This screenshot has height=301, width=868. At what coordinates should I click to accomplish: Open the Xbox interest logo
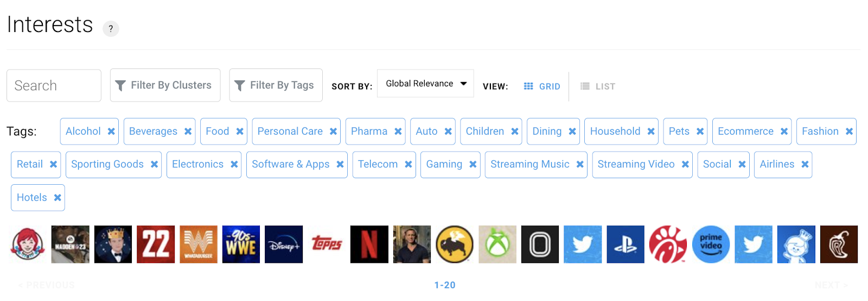click(x=497, y=244)
